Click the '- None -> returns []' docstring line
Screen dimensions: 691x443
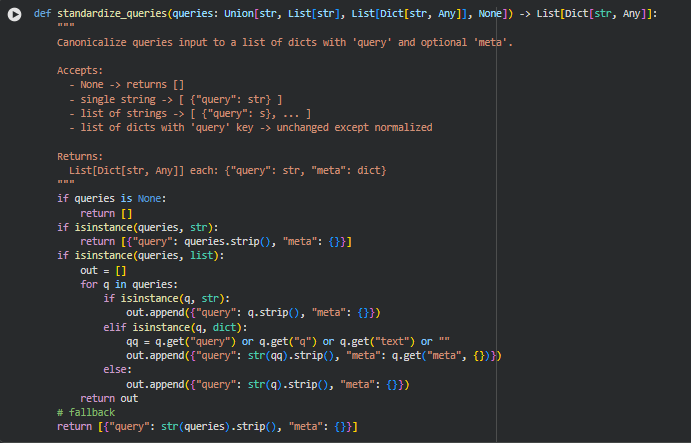(129, 86)
